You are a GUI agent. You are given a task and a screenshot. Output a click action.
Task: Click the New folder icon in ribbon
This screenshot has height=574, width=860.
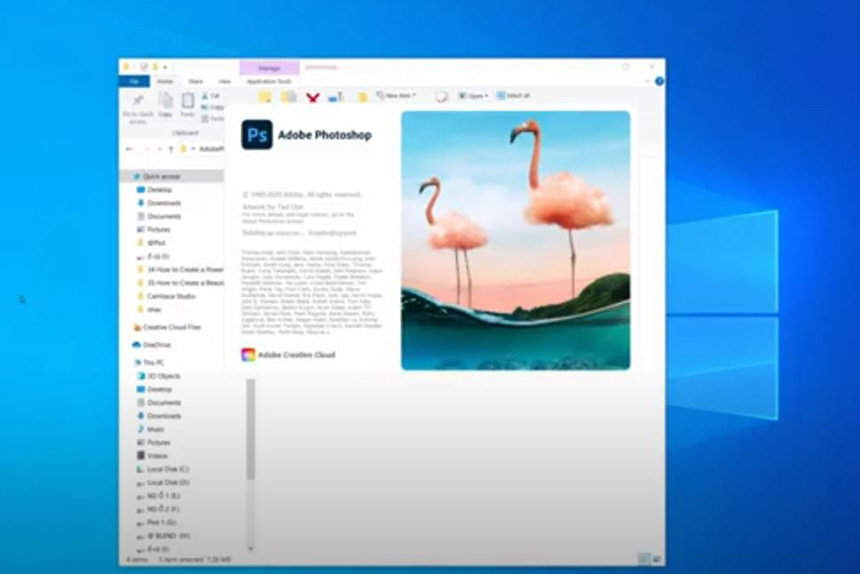point(362,98)
